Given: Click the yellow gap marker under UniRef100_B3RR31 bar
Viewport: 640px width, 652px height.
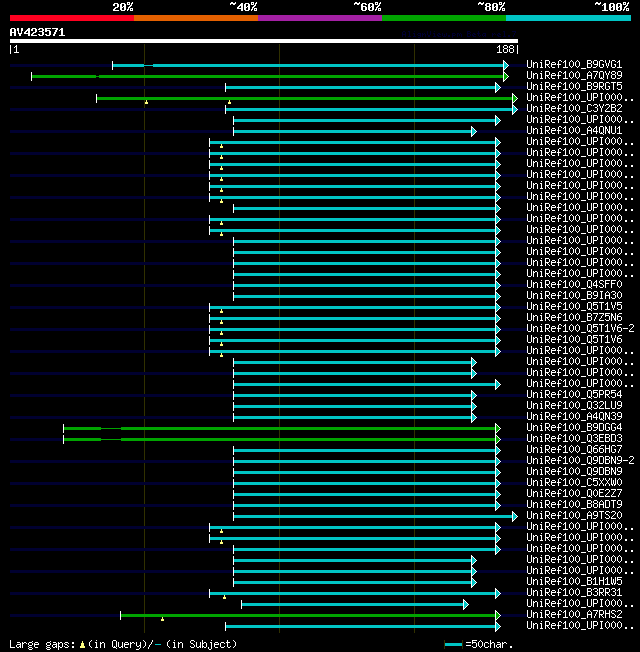Looking at the screenshot, I should (x=224, y=597).
